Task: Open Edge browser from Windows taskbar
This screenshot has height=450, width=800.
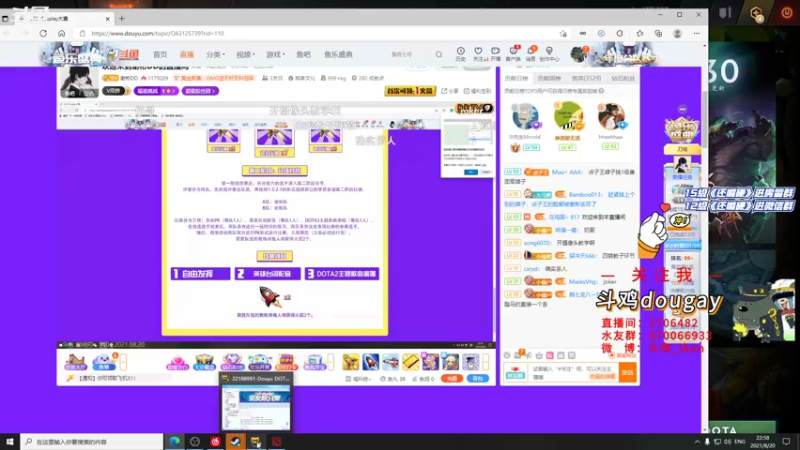Action: pos(174,441)
